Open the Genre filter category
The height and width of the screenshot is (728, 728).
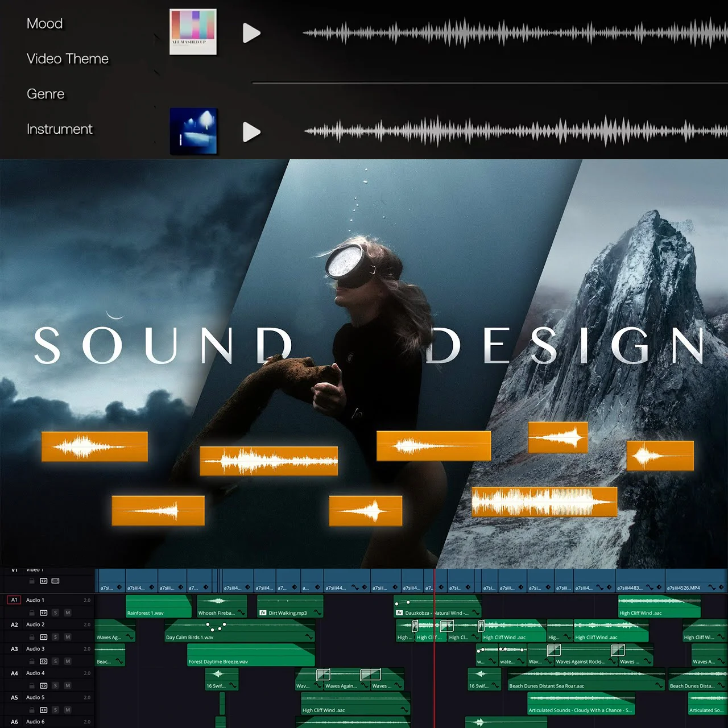[x=45, y=94]
